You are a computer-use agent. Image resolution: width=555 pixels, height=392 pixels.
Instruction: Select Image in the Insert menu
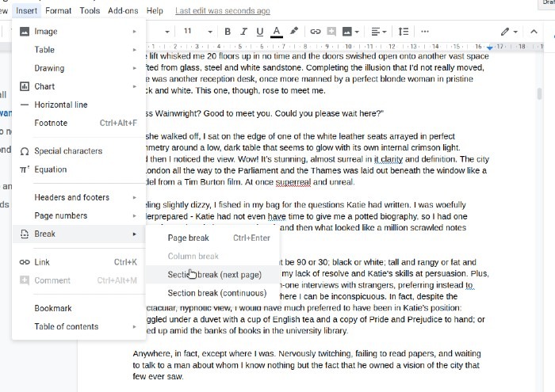click(x=79, y=32)
